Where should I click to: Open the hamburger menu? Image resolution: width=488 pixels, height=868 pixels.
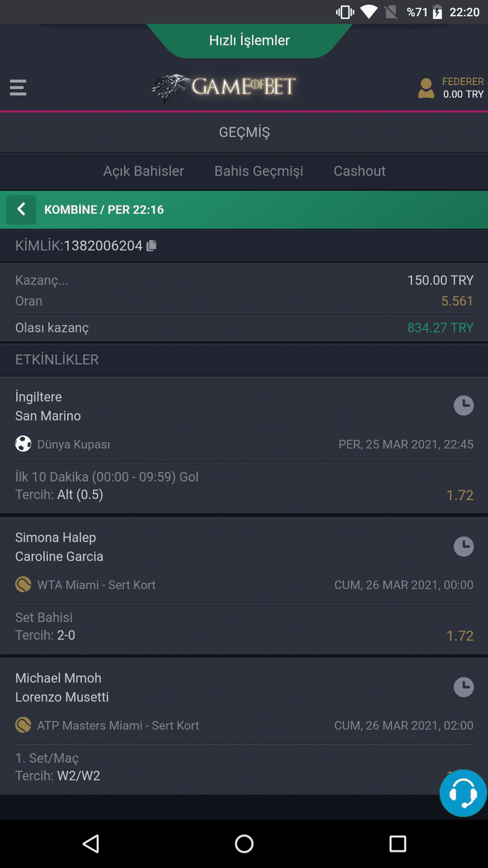pos(18,87)
